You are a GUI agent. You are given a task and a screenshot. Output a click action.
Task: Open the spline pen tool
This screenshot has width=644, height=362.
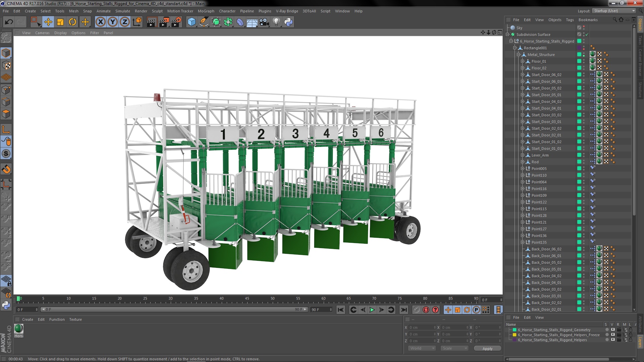[204, 22]
